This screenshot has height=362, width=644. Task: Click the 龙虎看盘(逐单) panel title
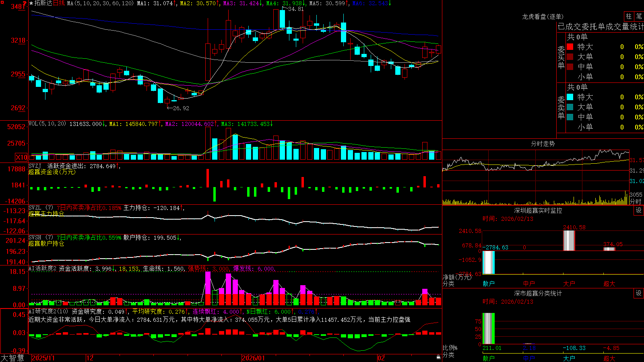543,16
